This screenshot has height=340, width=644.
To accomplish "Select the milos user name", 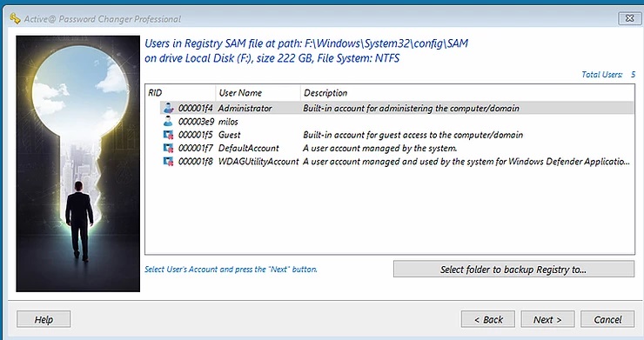I will 228,122.
